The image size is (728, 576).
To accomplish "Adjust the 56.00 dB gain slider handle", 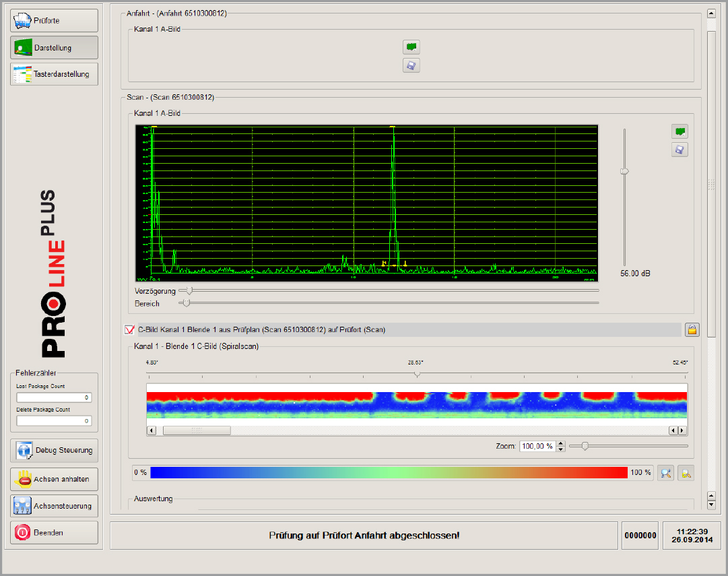I will click(x=624, y=171).
